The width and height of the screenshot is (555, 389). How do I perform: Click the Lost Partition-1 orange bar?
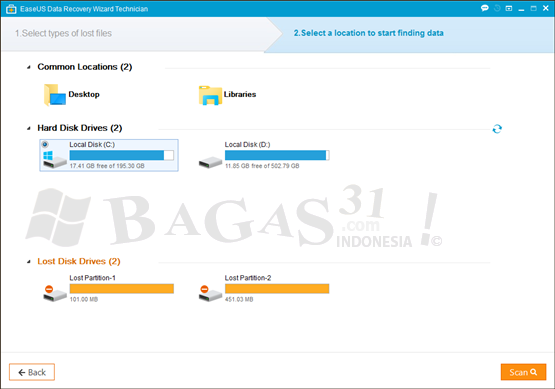coord(121,289)
